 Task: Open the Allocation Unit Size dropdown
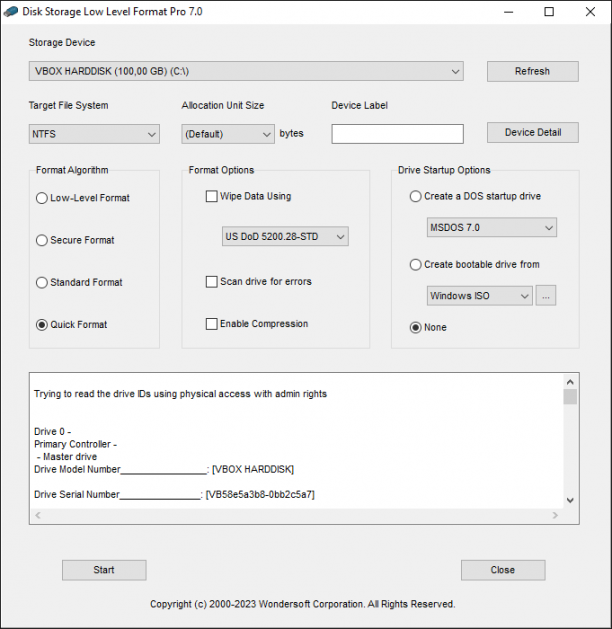tap(228, 134)
